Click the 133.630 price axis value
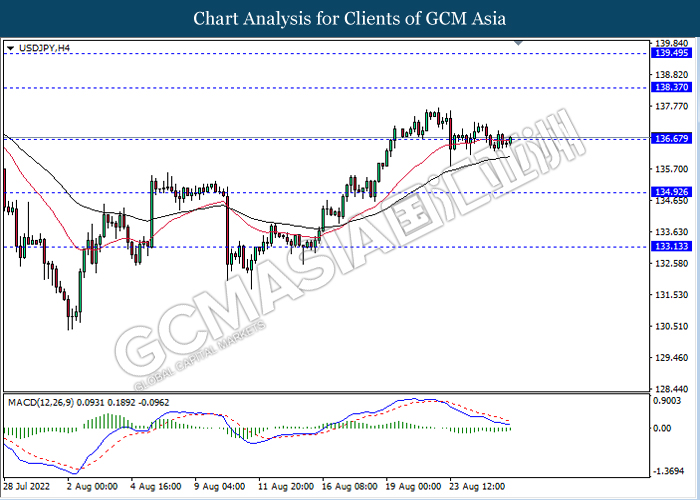 (x=671, y=232)
